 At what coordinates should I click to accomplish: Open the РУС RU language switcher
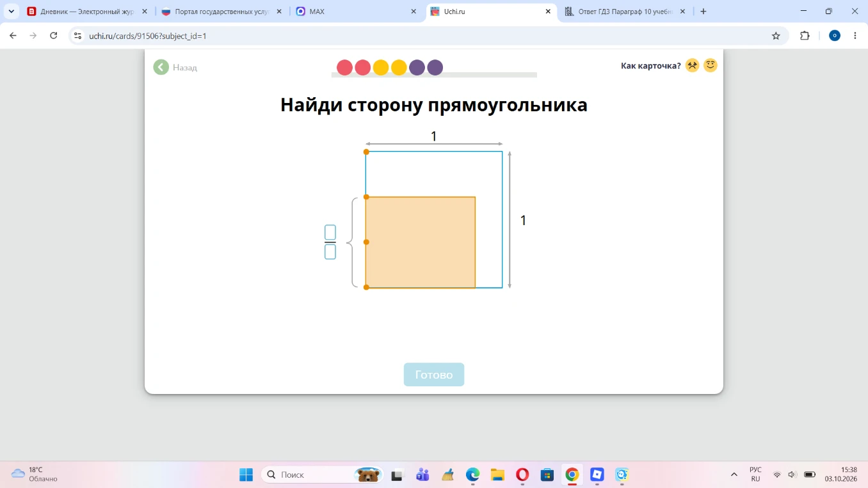[x=755, y=474]
